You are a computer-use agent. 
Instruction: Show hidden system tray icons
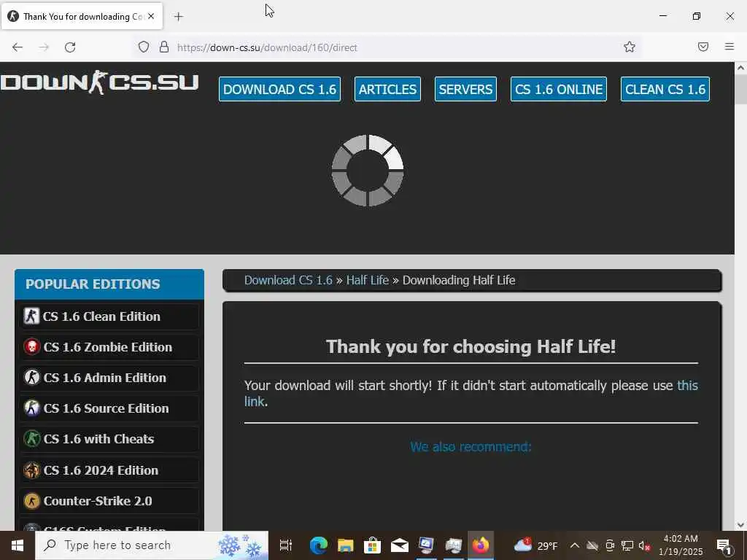[x=575, y=545]
